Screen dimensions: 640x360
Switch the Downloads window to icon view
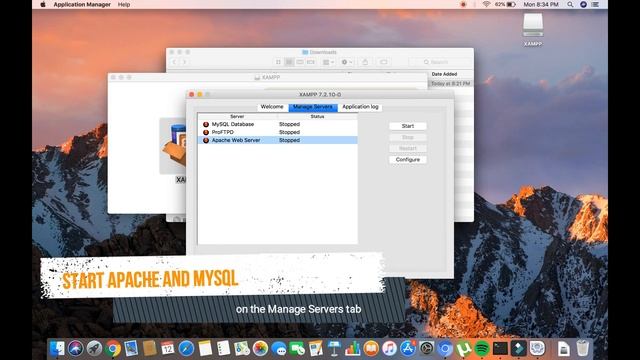(x=278, y=62)
